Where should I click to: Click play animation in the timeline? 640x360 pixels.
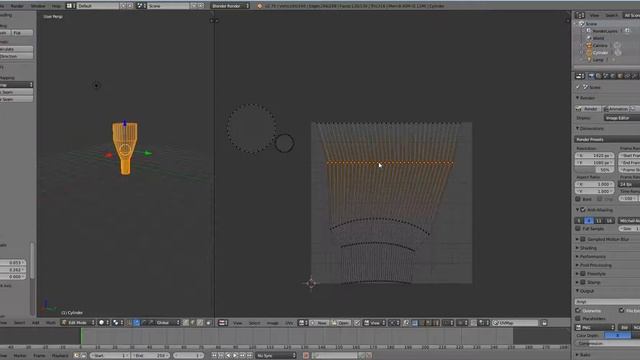pos(235,356)
